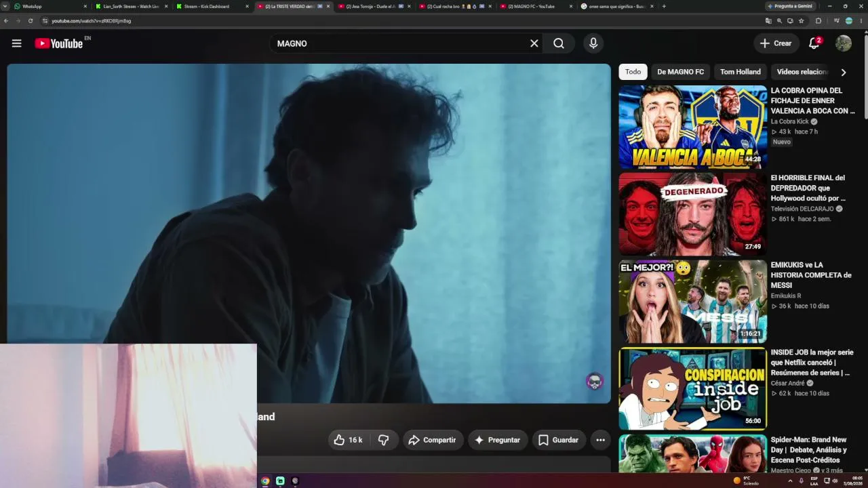Open the title El HORRIBLE FINAL del DEPREDADOR

[x=808, y=188]
